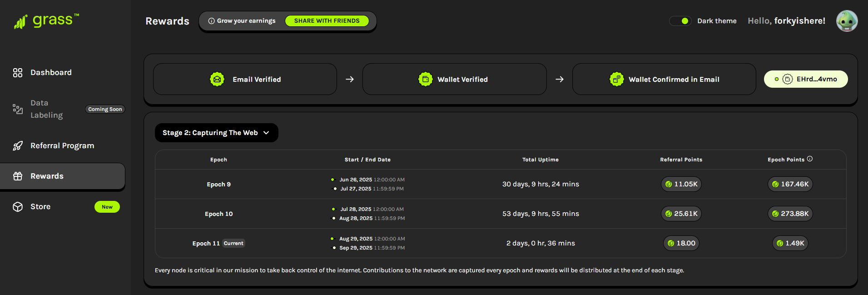Click the Grow your earnings label
This screenshot has width=868, height=295.
pyautogui.click(x=246, y=21)
